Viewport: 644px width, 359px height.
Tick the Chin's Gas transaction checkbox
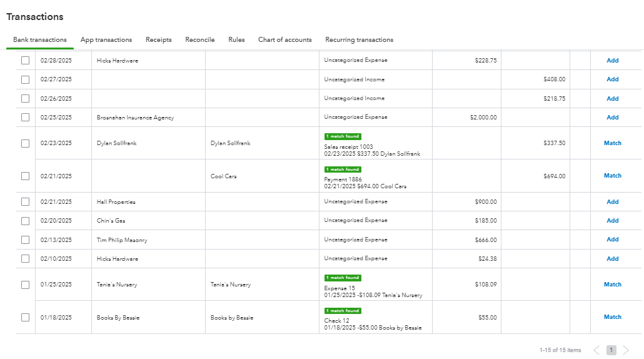pyautogui.click(x=25, y=221)
